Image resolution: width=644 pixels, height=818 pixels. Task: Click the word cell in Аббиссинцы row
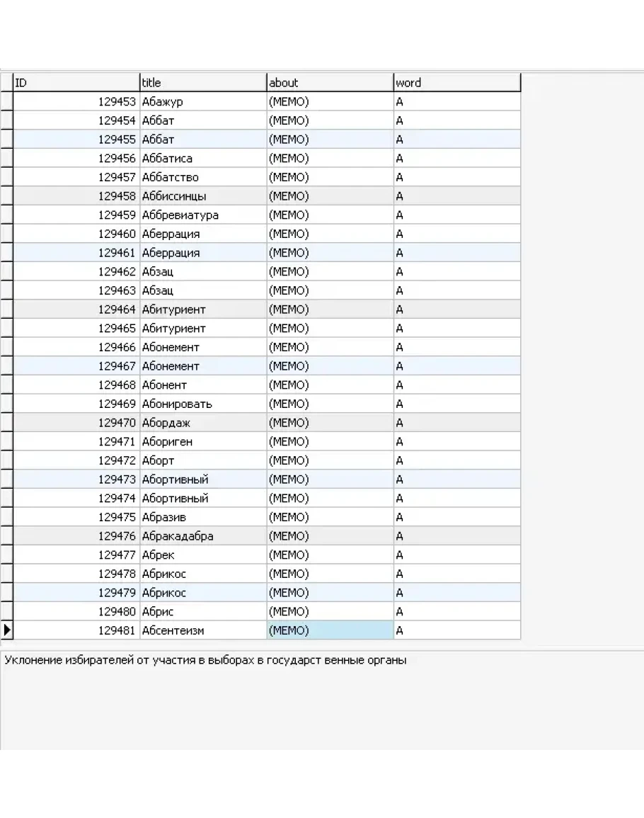coord(456,196)
